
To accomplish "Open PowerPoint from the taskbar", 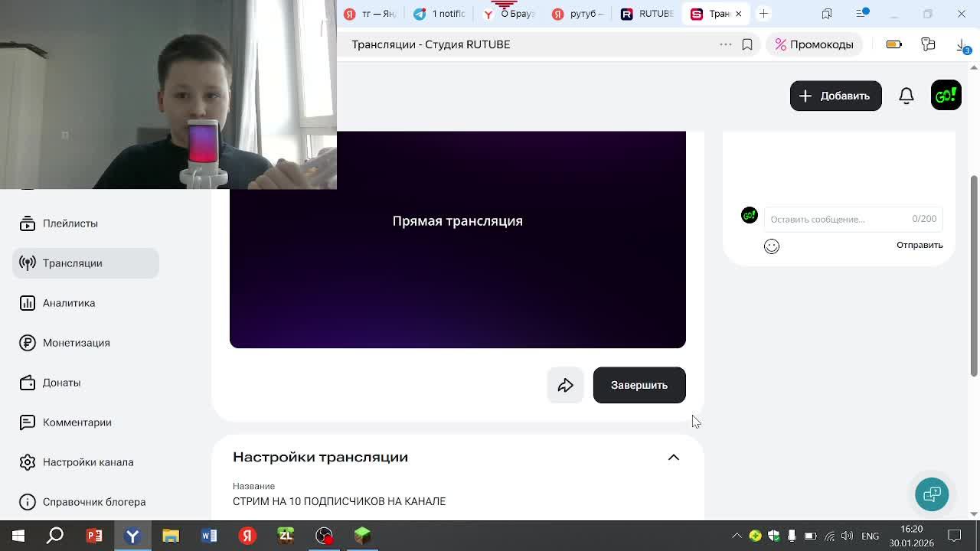I will 94,536.
